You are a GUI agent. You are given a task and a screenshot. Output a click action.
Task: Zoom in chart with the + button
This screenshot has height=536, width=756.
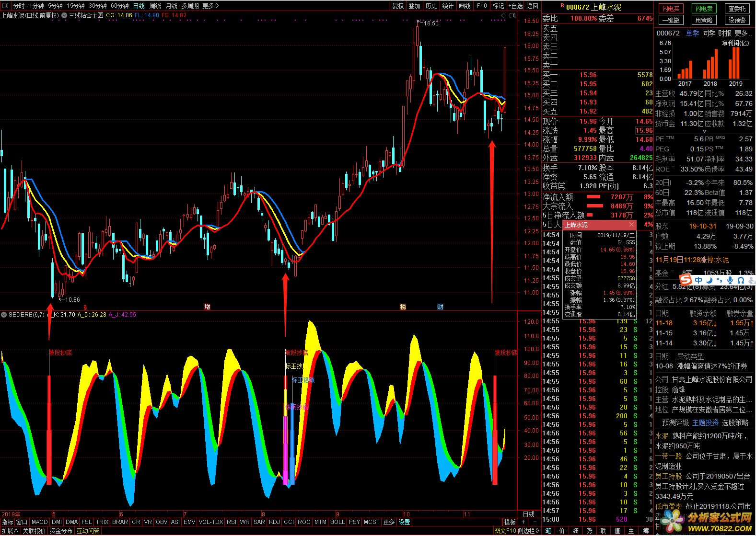523,522
